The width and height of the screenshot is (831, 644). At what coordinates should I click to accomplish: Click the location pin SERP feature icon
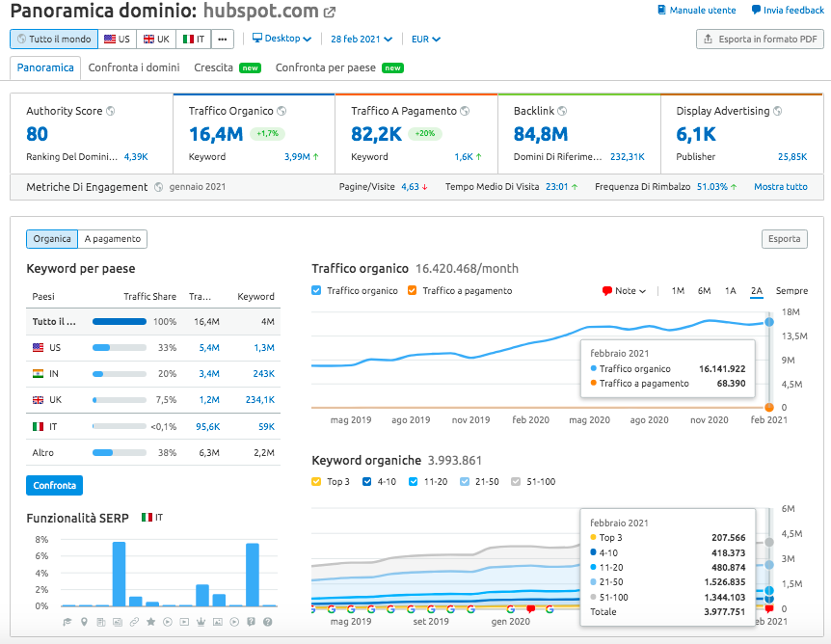pyautogui.click(x=84, y=622)
